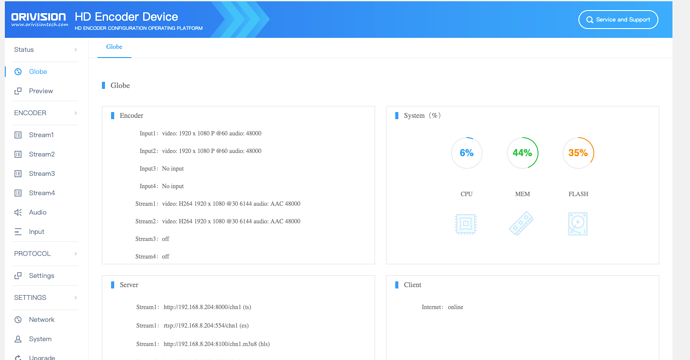This screenshot has width=690, height=360.
Task: Open the Stream1 m3u8 hls URL
Action: [x=217, y=344]
